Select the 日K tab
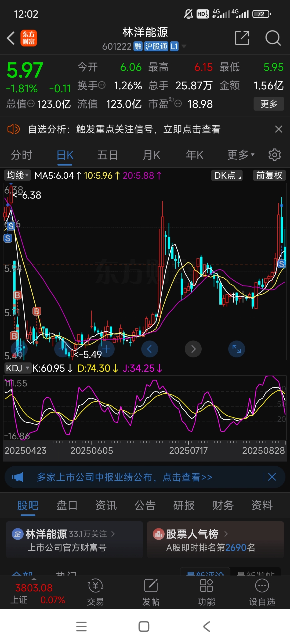 (65, 155)
